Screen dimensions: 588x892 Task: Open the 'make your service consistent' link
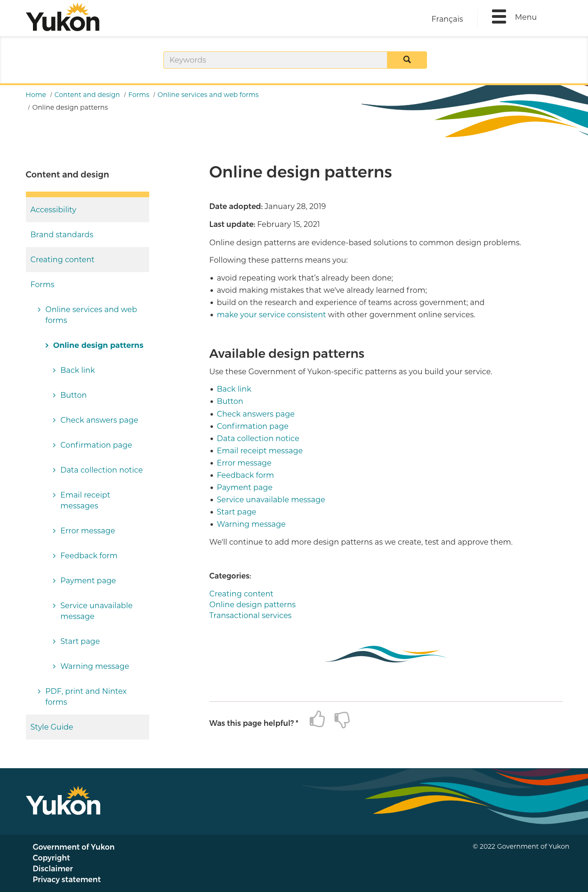(271, 314)
